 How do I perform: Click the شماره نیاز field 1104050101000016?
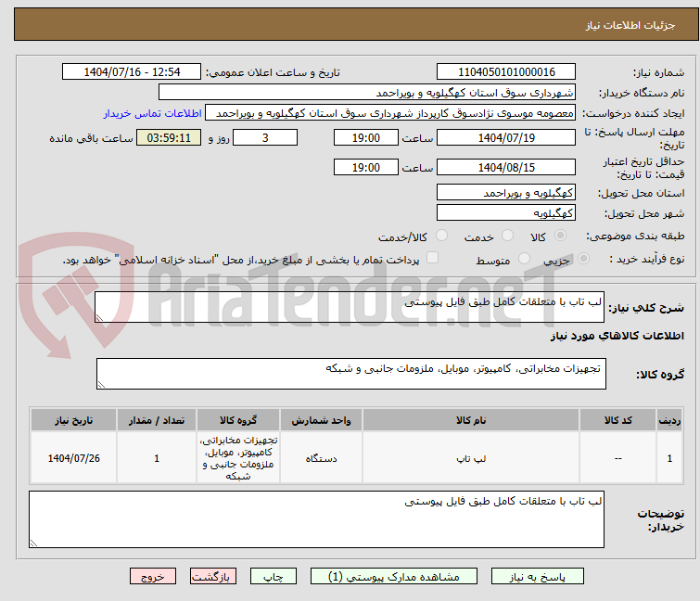[506, 72]
